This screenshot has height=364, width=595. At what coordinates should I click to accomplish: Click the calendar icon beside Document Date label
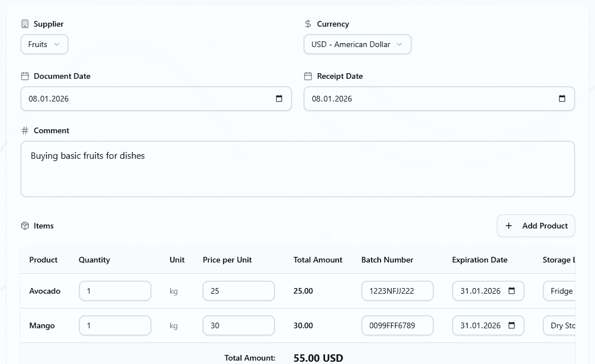24,75
